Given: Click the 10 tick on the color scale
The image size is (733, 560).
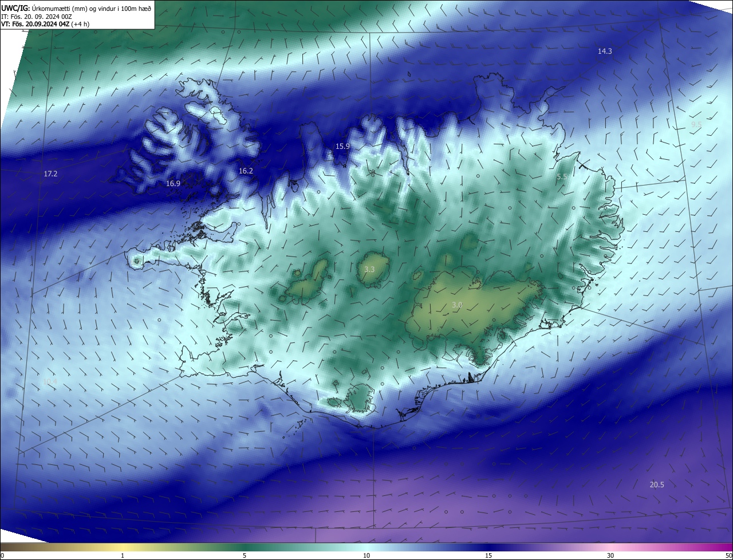Looking at the screenshot, I should click(x=366, y=556).
